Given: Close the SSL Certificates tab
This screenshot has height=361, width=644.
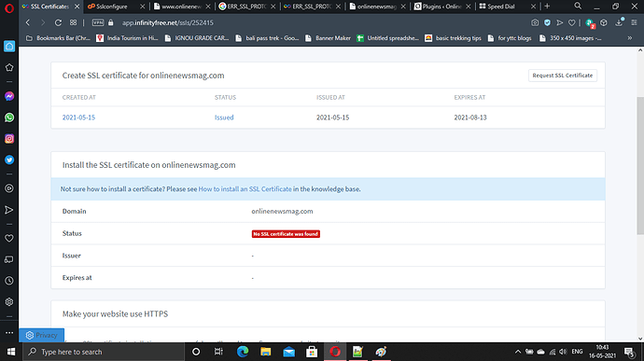Looking at the screenshot, I should tap(77, 7).
